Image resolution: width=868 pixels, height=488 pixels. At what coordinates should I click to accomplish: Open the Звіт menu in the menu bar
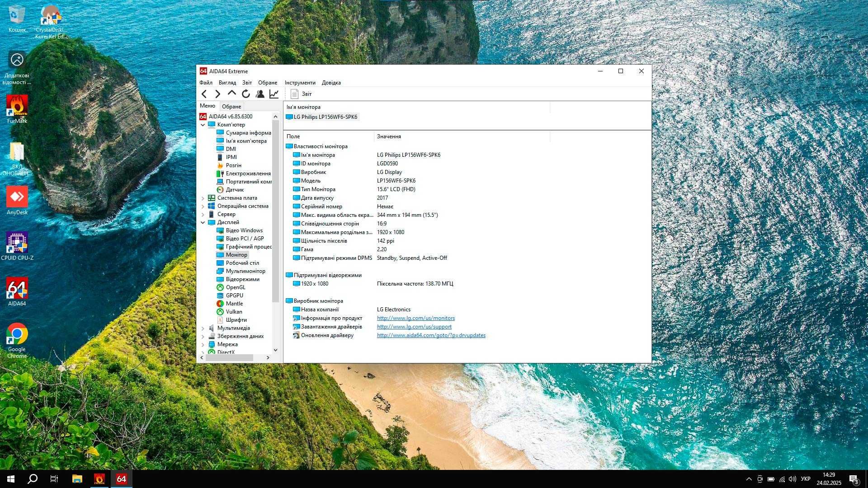tap(247, 83)
